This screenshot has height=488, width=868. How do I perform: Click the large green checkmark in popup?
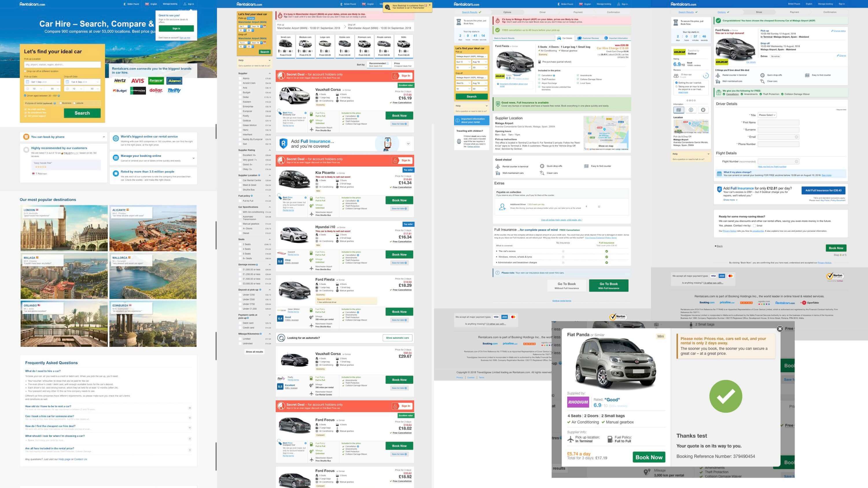pyautogui.click(x=725, y=396)
